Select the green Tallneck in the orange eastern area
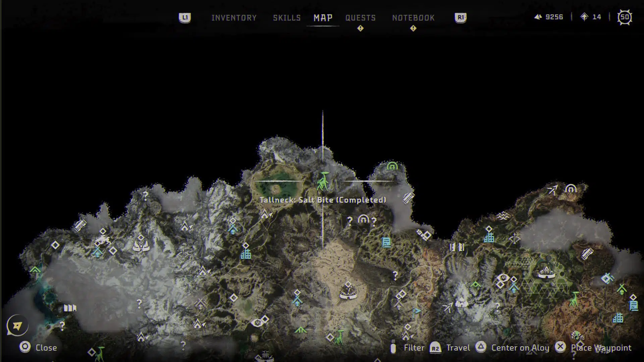Screen dimensions: 644x362 pyautogui.click(x=574, y=299)
